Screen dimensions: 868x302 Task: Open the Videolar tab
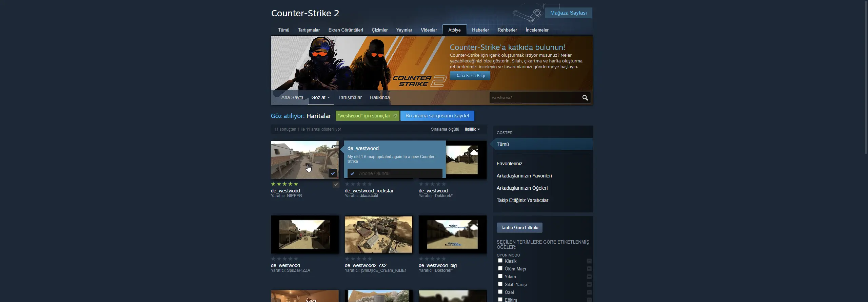tap(429, 30)
